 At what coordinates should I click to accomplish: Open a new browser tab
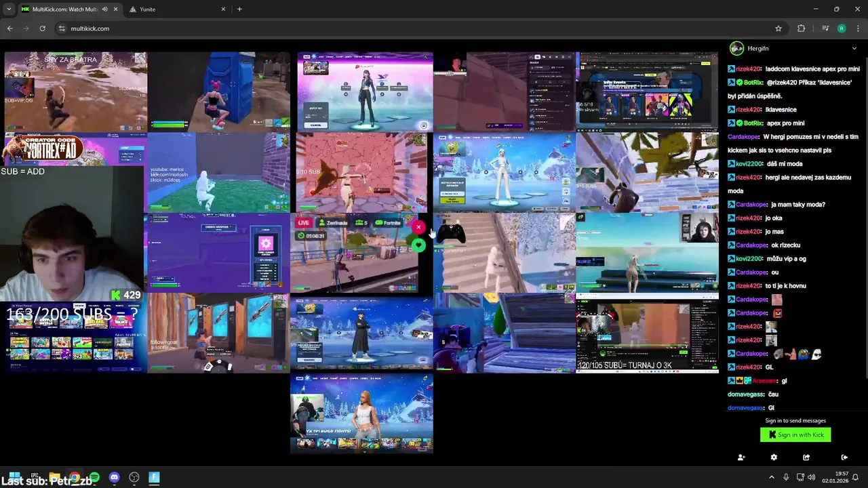click(x=239, y=9)
